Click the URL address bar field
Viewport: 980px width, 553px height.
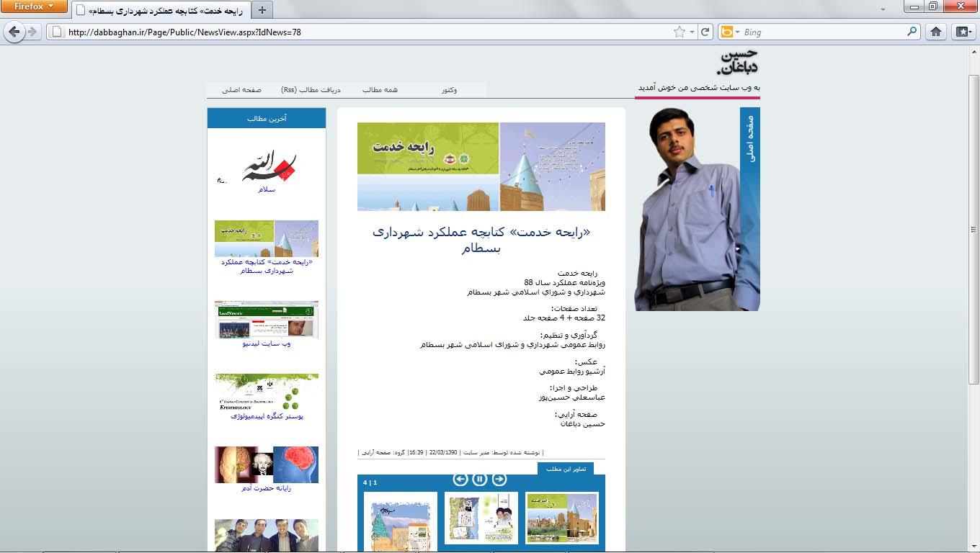click(x=360, y=32)
